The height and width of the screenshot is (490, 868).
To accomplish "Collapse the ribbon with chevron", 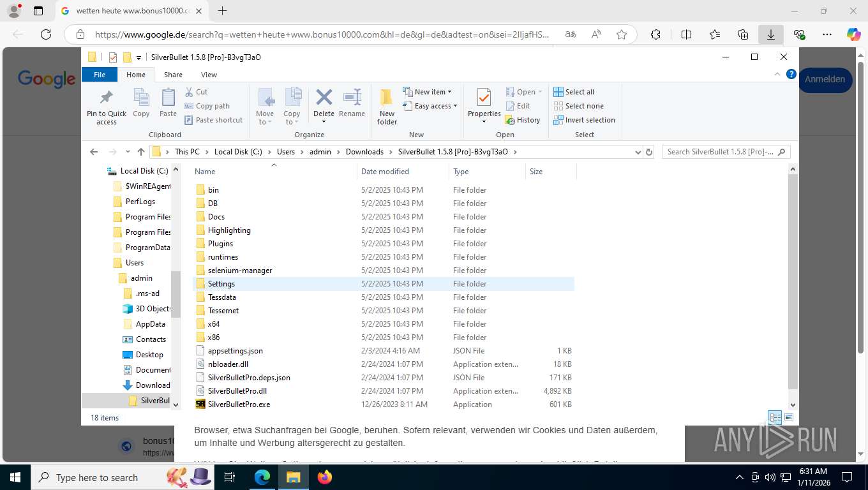I will point(778,74).
